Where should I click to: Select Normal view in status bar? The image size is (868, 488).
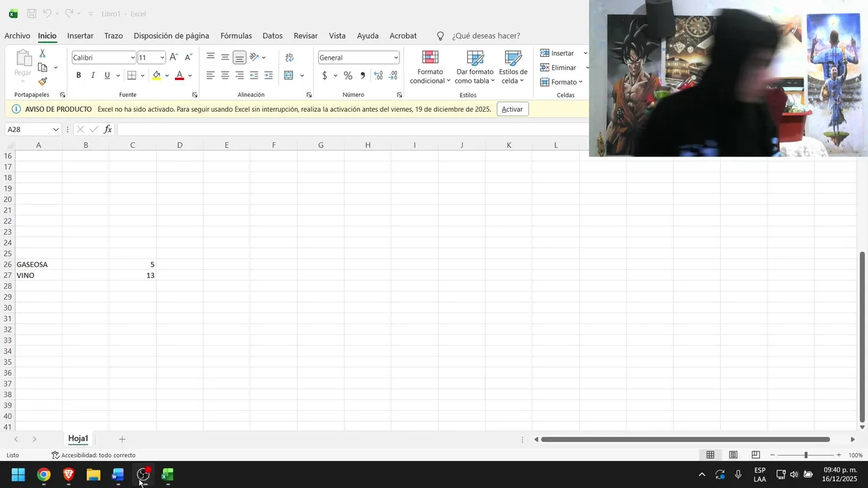(710, 455)
